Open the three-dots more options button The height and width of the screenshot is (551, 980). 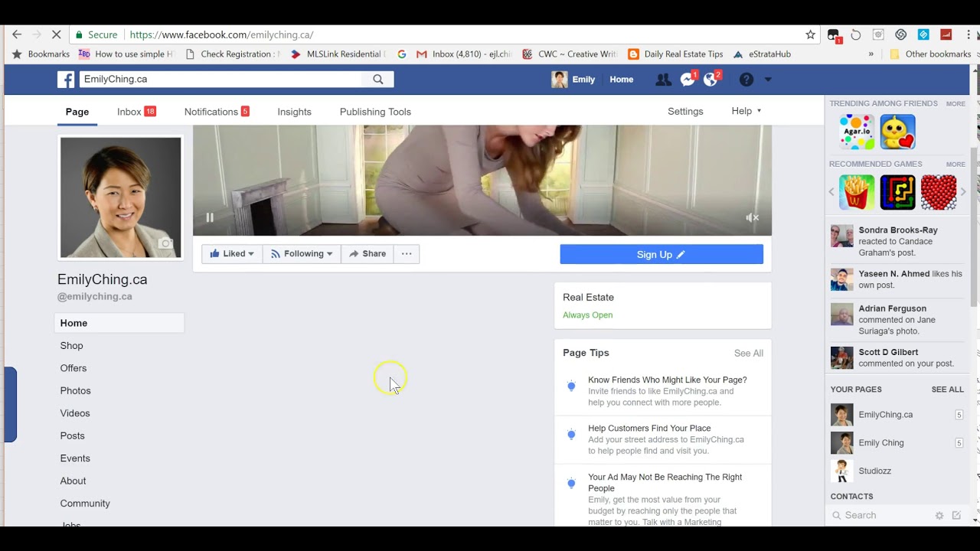click(x=407, y=254)
